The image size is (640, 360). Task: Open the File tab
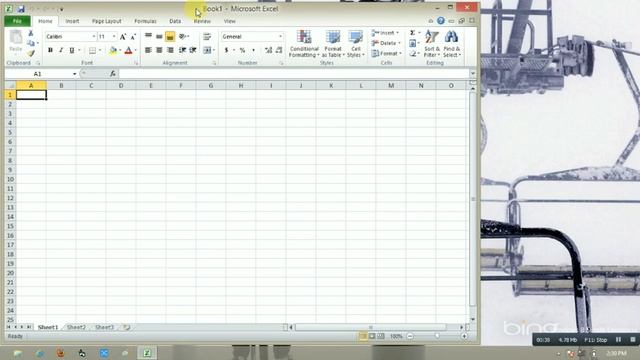[17, 21]
